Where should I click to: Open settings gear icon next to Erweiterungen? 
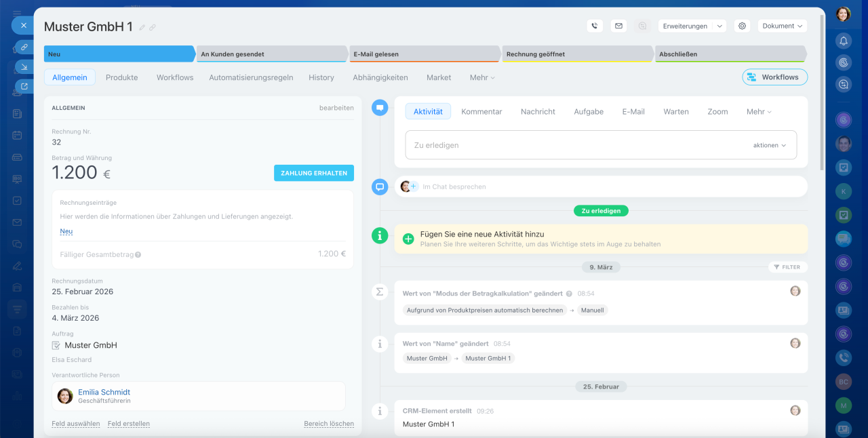(x=742, y=26)
